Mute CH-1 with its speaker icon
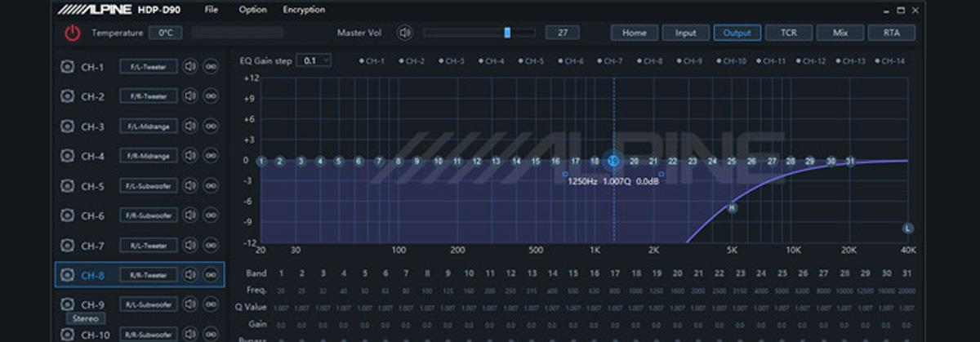Image resolution: width=980 pixels, height=342 pixels. pyautogui.click(x=190, y=67)
